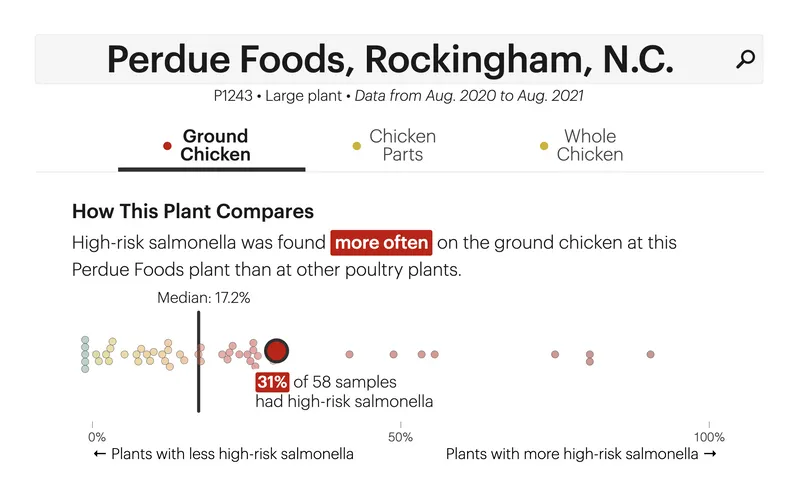This screenshot has width=800, height=486.
Task: Click the yellow dot beside Chicken Parts
Action: pyautogui.click(x=357, y=146)
